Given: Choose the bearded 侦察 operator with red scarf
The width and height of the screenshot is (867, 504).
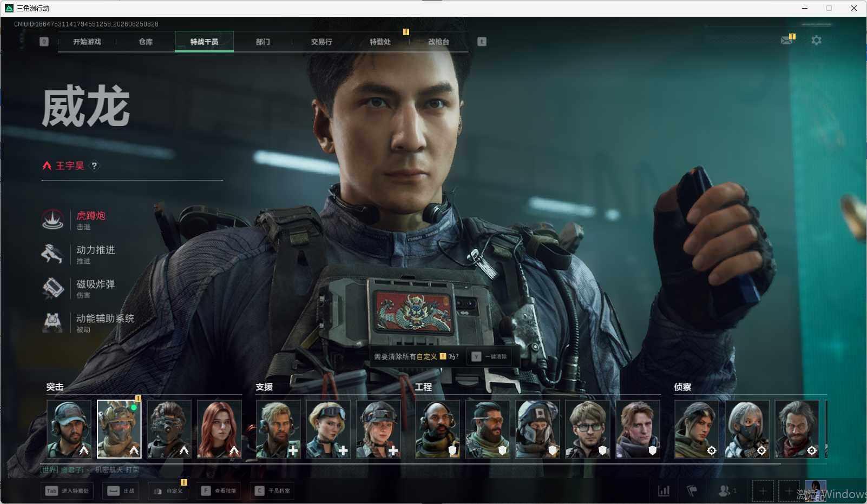Looking at the screenshot, I should coord(797,429).
